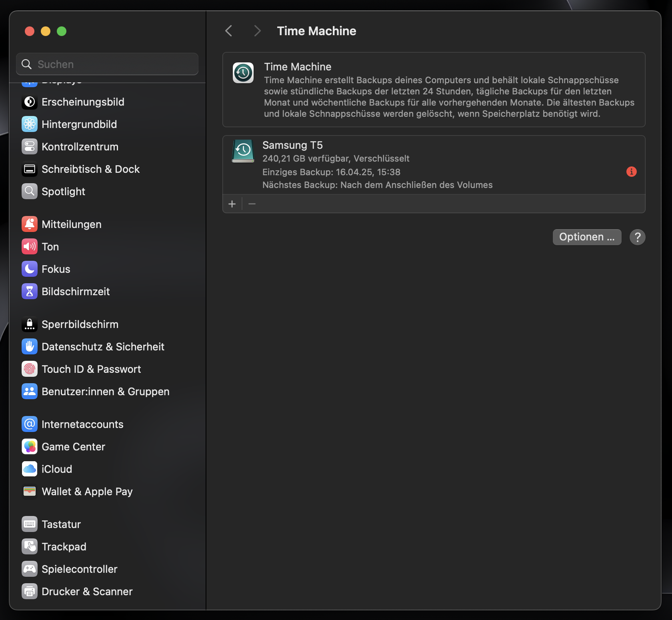Click the minus button to remove backup volume

(252, 204)
